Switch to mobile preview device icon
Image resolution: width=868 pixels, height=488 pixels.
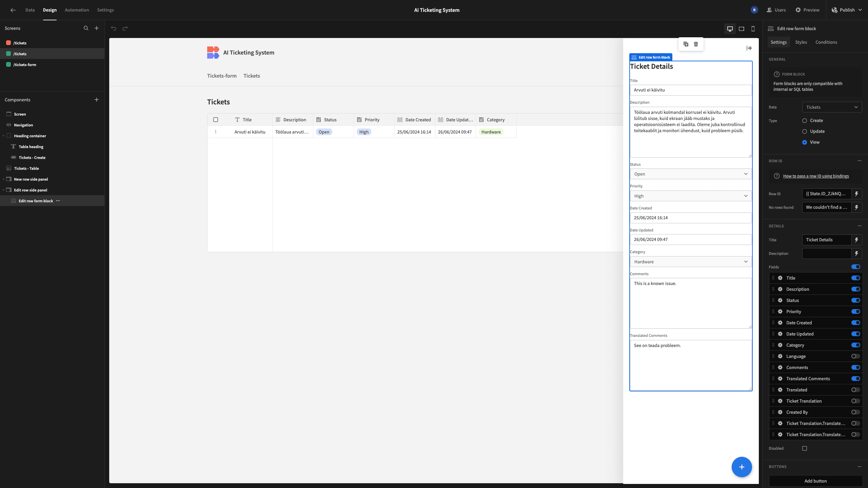coord(753,29)
